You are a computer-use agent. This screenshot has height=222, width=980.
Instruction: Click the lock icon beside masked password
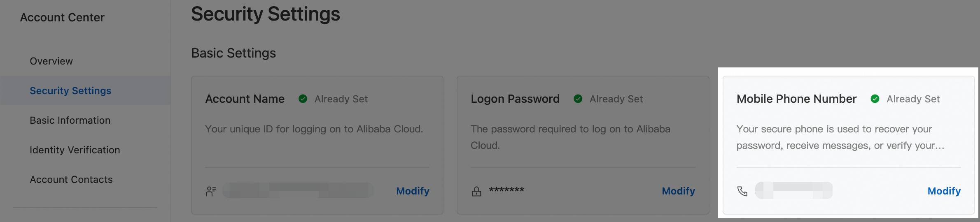[x=476, y=191]
